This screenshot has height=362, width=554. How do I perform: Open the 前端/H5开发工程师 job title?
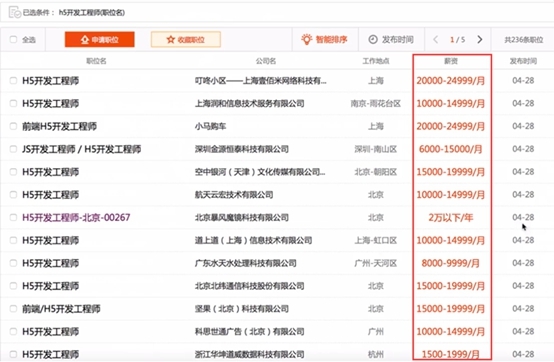pyautogui.click(x=61, y=309)
